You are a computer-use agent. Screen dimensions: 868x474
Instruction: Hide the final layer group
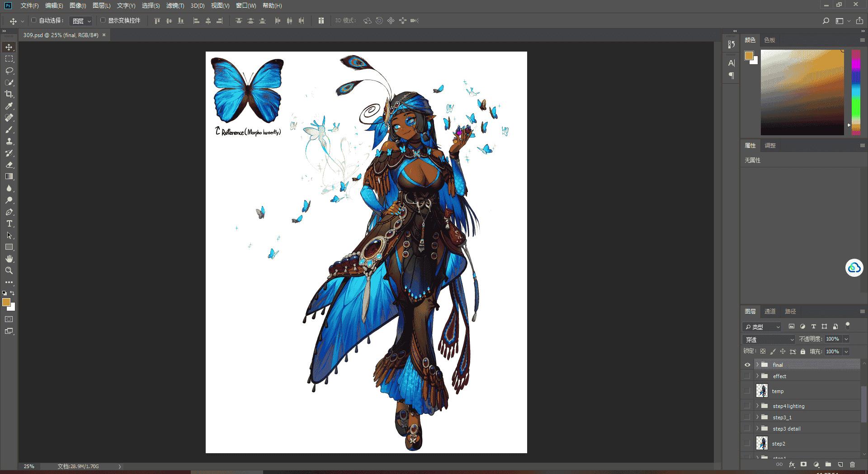(747, 365)
